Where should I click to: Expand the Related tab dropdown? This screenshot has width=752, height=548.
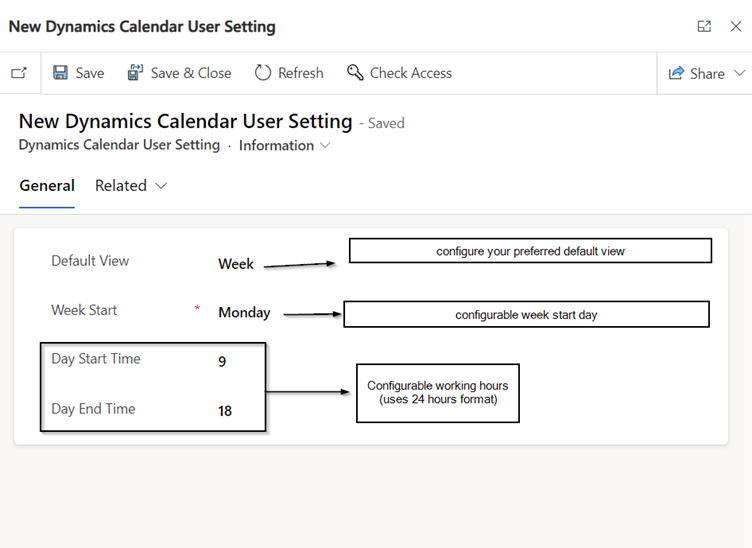(161, 186)
